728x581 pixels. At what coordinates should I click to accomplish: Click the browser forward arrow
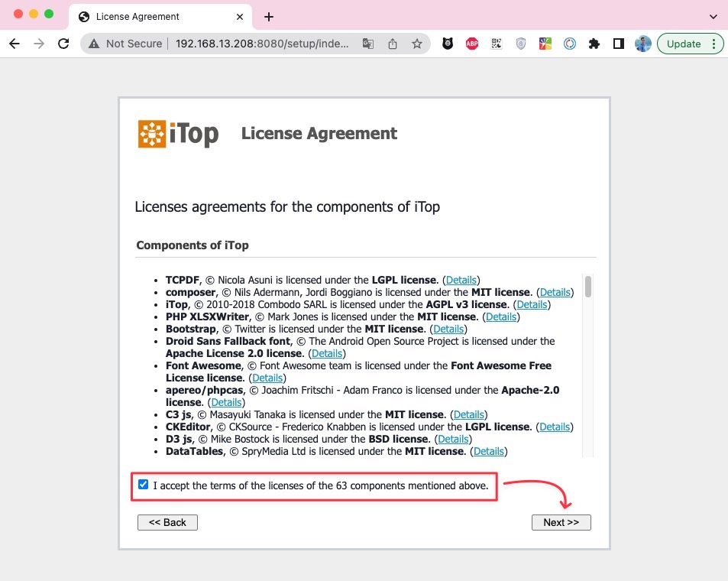[x=39, y=44]
